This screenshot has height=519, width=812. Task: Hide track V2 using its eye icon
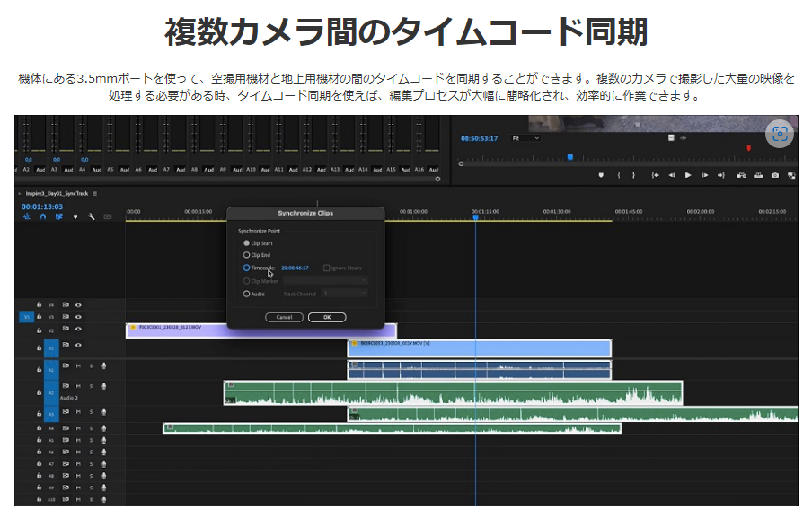coord(78,330)
